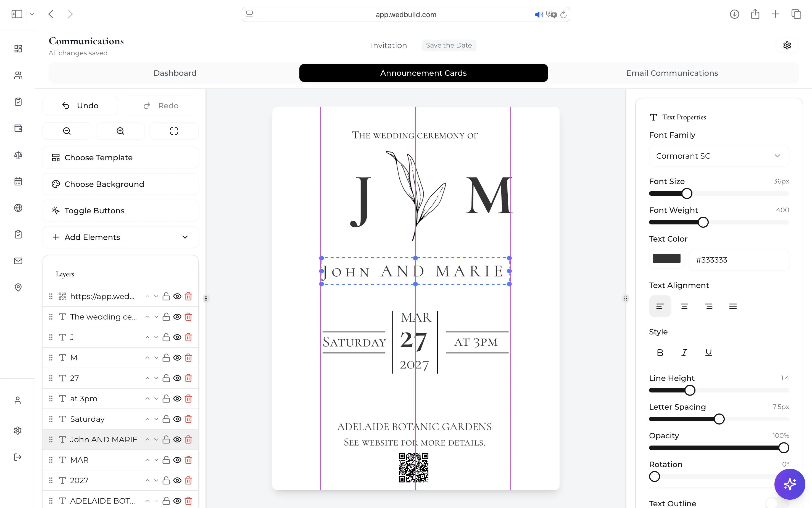Switch to the Invitation card type
Screen dimensions: 812x508
389,45
